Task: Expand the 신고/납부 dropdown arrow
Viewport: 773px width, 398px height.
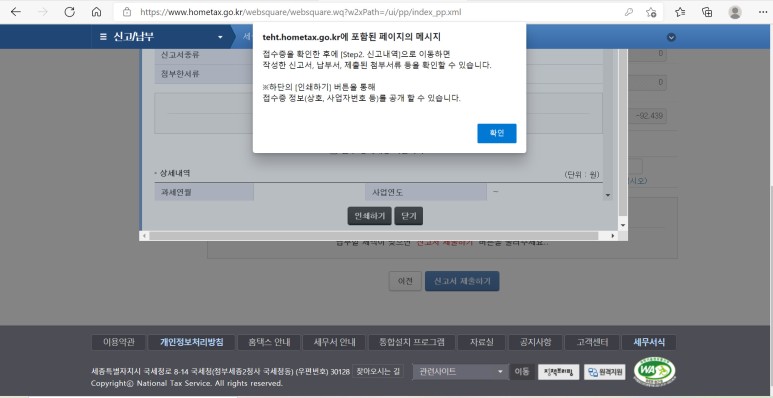Action: click(x=220, y=37)
